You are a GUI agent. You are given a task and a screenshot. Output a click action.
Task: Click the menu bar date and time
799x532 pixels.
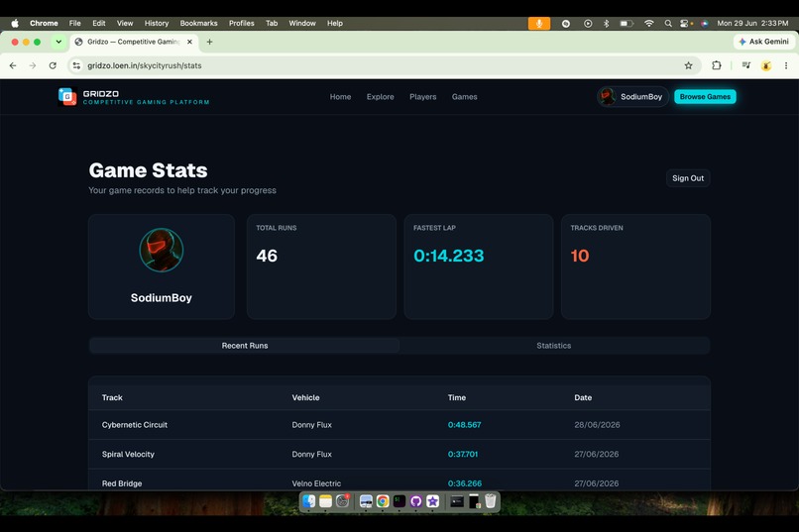(752, 24)
